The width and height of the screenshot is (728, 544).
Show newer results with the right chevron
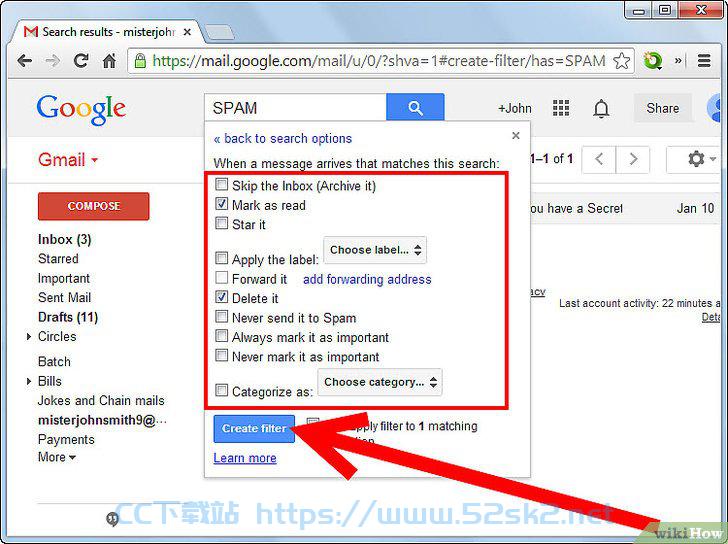pyautogui.click(x=633, y=159)
